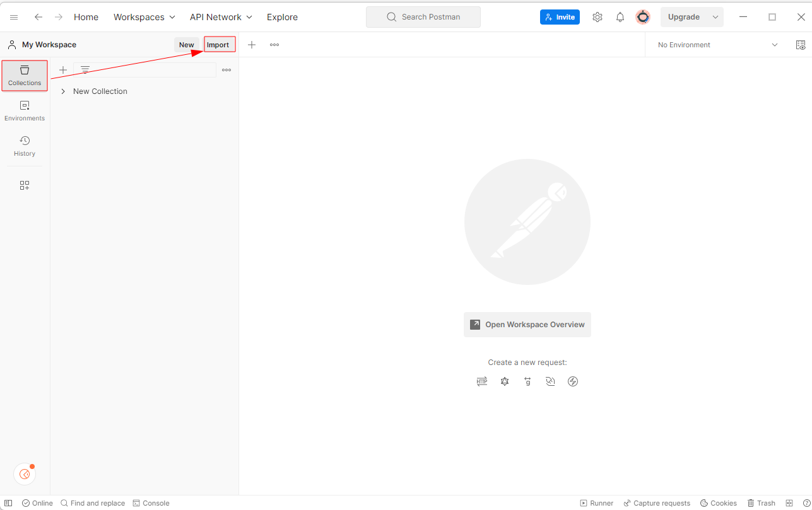Open the hamburger main menu
Image resolution: width=812 pixels, height=510 pixels.
click(14, 17)
